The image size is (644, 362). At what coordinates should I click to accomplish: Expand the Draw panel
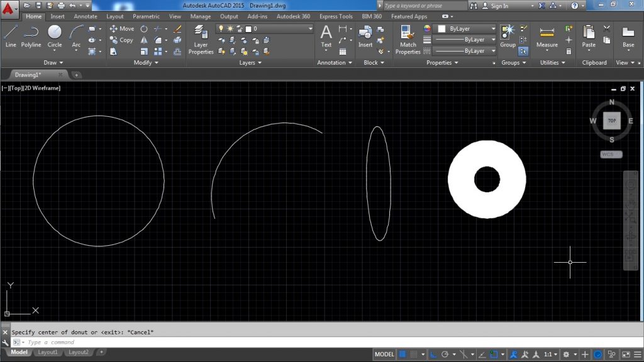point(53,63)
